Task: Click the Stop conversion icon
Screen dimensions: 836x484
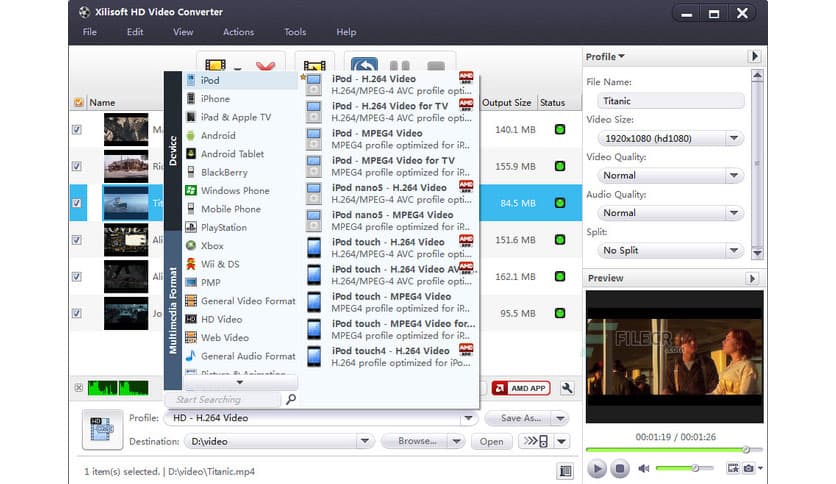Action: click(436, 66)
